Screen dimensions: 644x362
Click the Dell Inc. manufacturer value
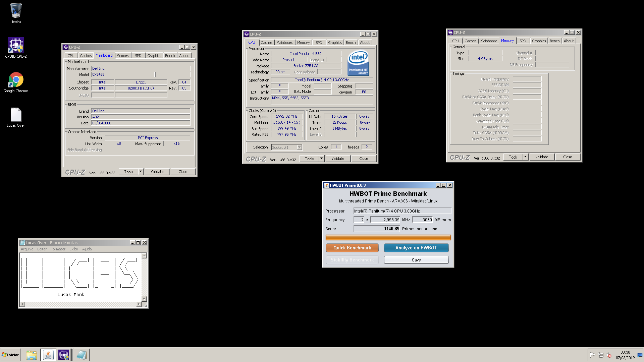(x=141, y=68)
